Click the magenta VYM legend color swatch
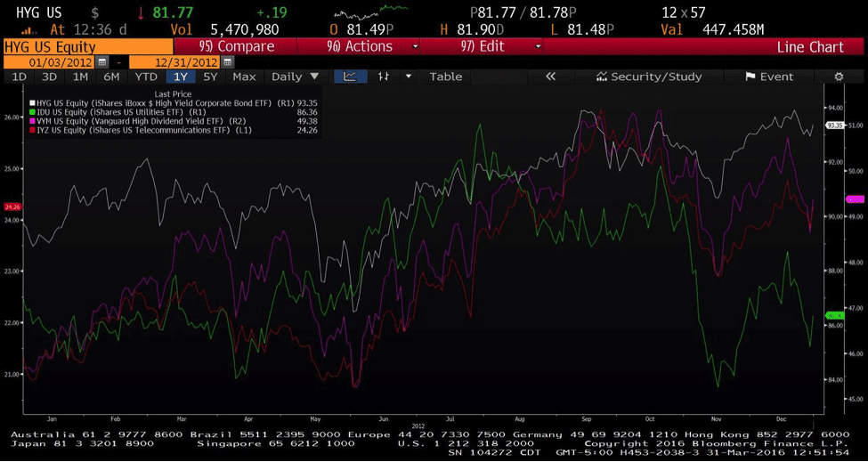868x462 pixels. tap(33, 120)
